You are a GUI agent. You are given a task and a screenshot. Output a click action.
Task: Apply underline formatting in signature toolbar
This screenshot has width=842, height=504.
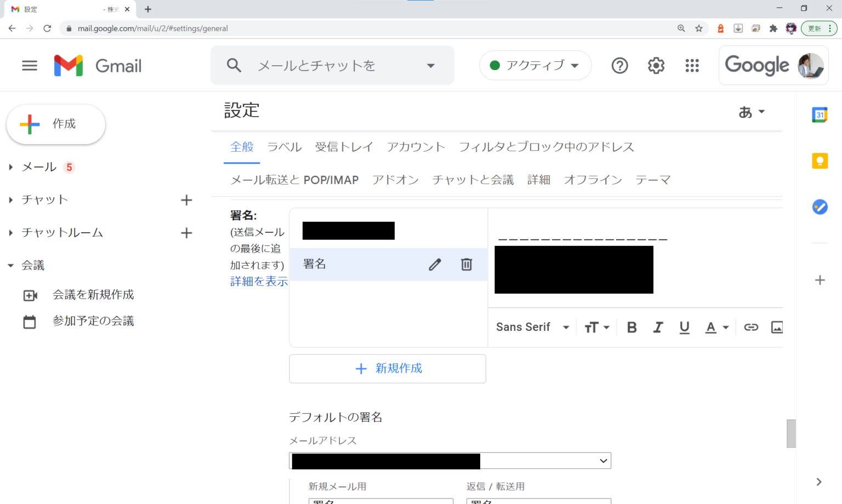(x=684, y=328)
